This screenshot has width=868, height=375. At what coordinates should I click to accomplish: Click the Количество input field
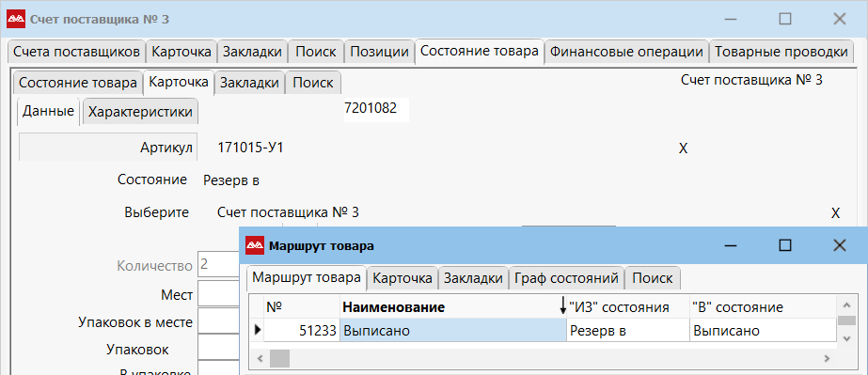219,265
